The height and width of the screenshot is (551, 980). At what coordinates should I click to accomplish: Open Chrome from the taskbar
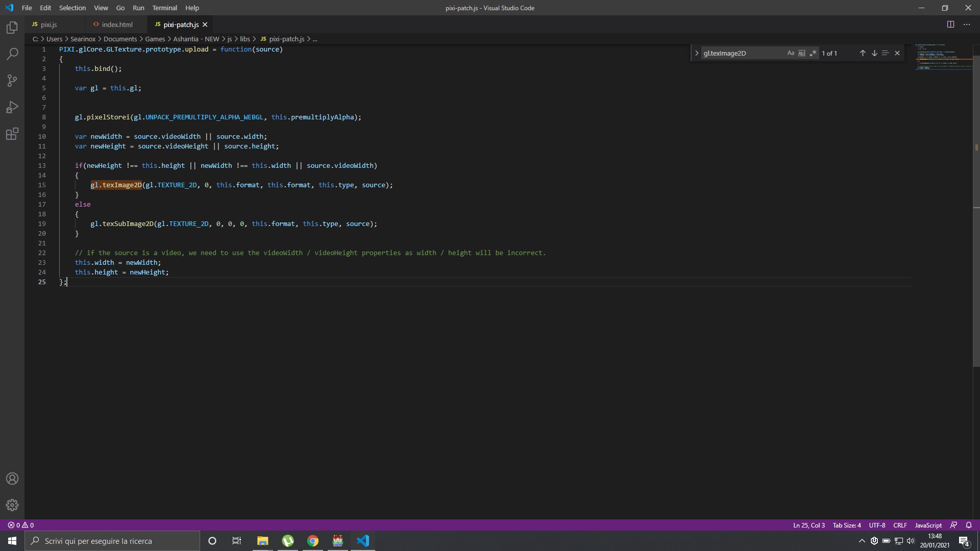pyautogui.click(x=313, y=540)
